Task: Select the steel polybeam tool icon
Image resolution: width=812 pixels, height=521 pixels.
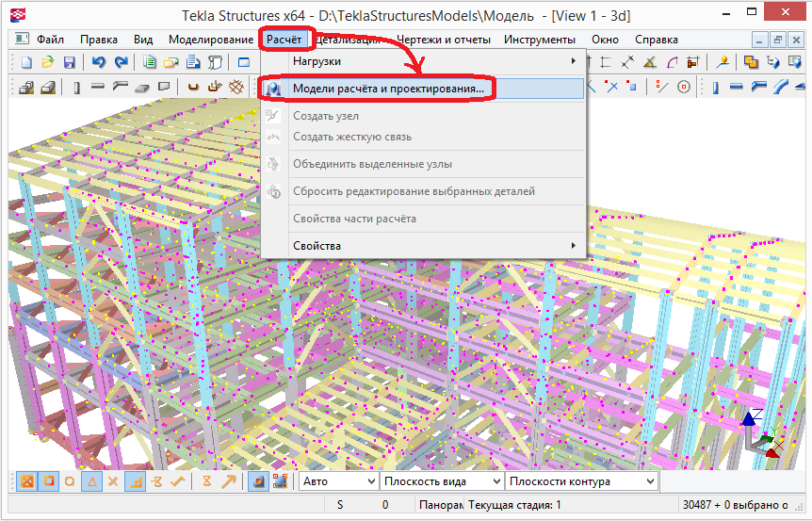Action: click(x=120, y=87)
